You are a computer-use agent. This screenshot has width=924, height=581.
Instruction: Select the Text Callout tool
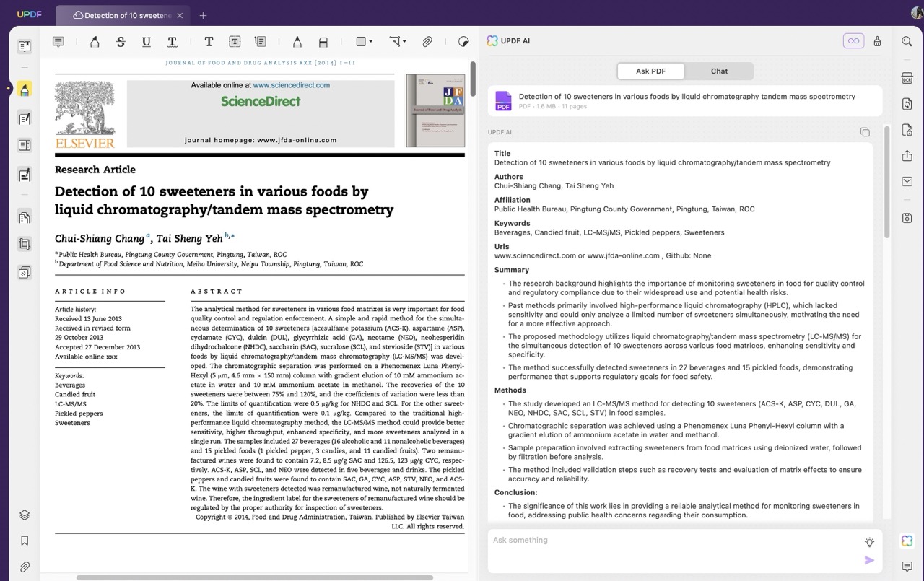click(x=261, y=42)
